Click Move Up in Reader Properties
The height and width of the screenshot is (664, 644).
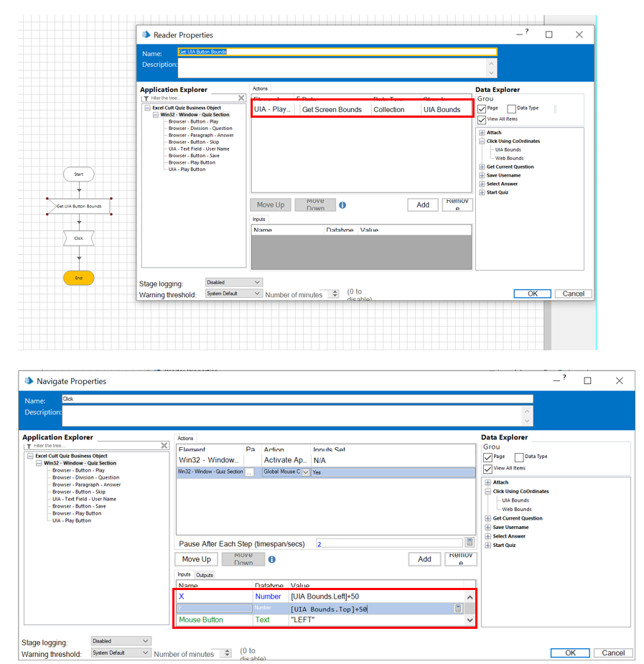[271, 205]
